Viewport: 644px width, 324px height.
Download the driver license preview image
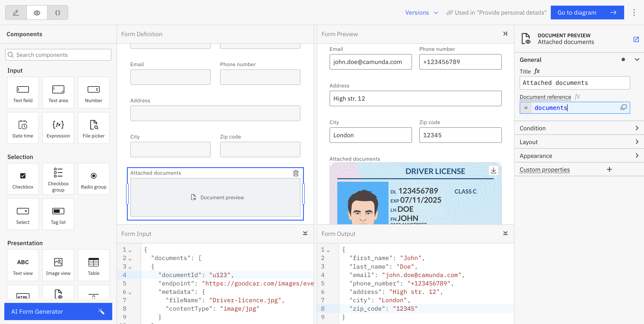493,170
